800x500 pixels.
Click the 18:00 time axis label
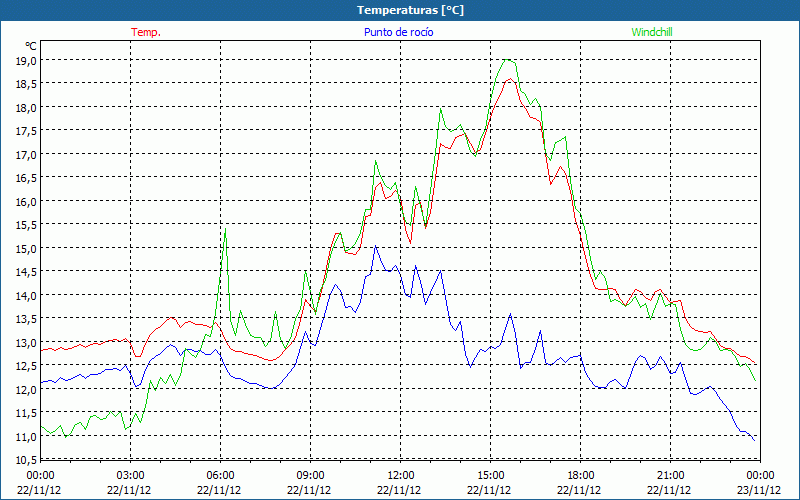(581, 476)
